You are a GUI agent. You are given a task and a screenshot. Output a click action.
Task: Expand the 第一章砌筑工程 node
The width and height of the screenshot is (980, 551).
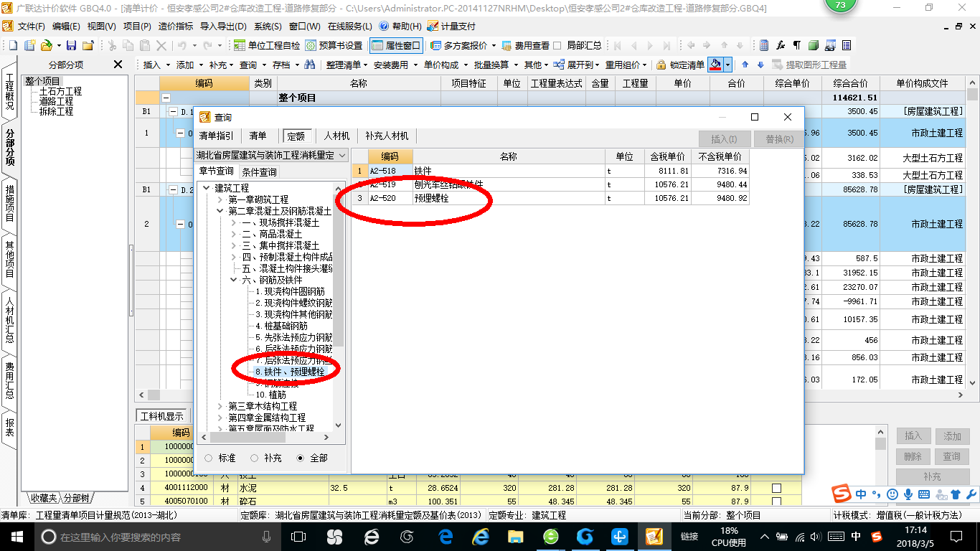220,199
